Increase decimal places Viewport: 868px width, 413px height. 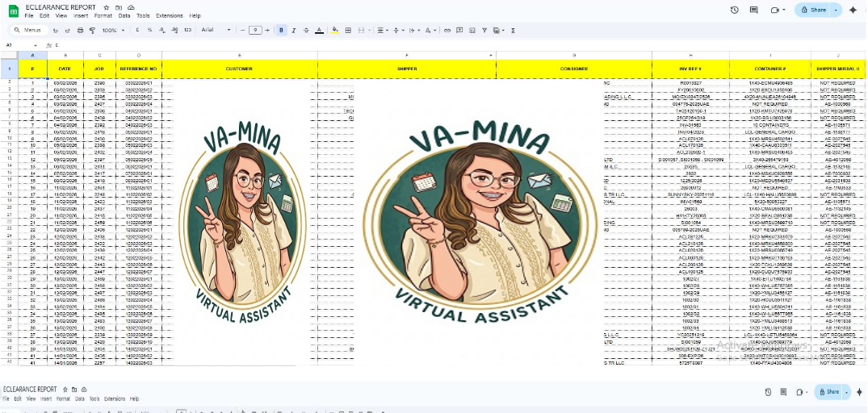[175, 31]
